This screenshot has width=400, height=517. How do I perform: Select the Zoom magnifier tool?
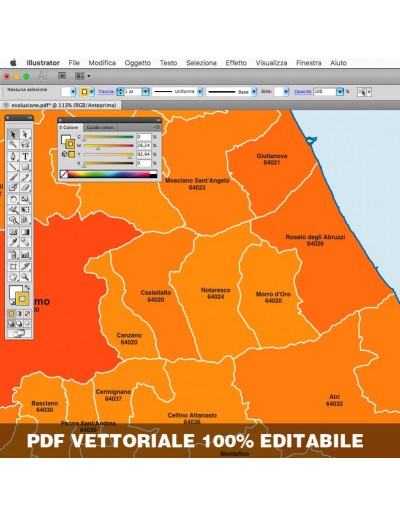click(25, 277)
